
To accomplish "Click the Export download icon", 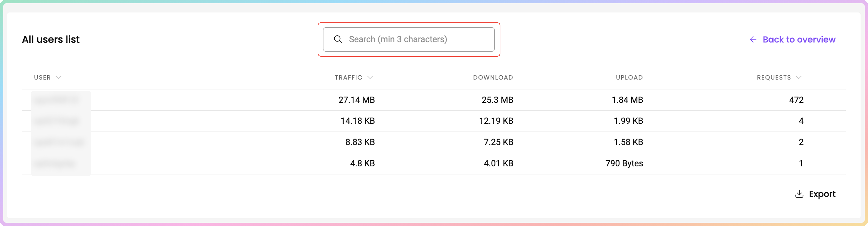I will [799, 194].
